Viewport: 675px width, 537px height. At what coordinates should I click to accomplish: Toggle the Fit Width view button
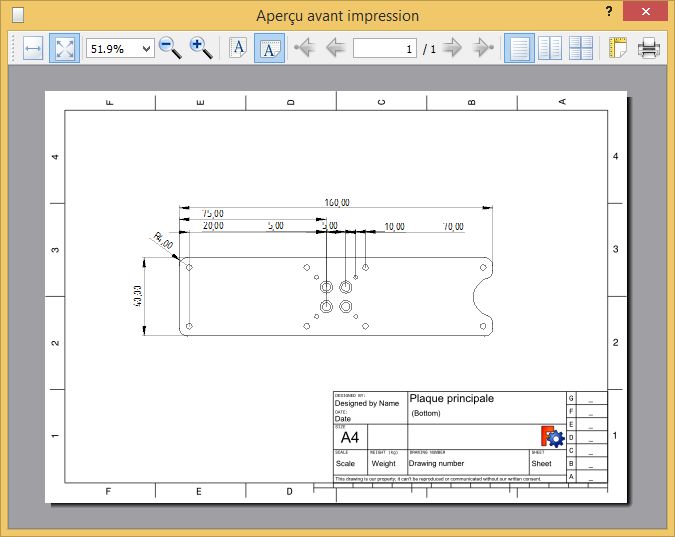(32, 48)
